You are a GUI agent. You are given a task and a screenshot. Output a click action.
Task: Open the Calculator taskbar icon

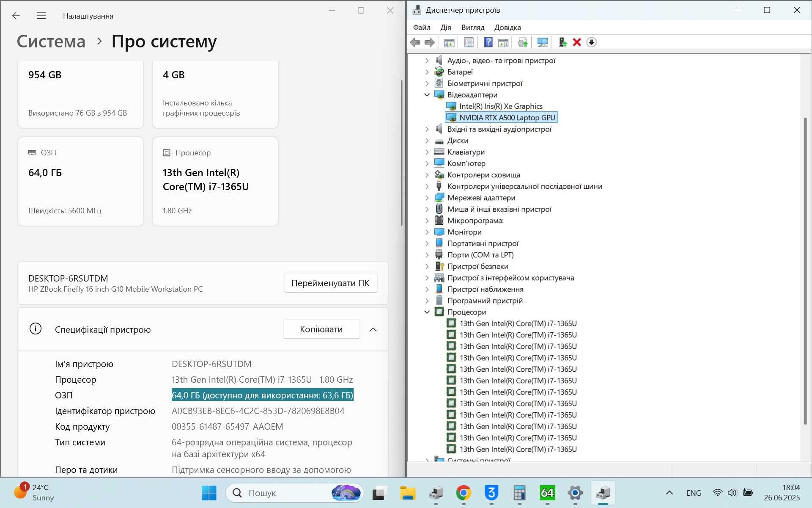519,493
